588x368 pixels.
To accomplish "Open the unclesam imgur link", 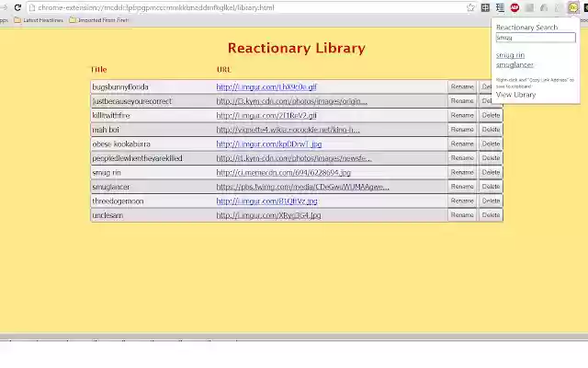I will click(x=268, y=215).
